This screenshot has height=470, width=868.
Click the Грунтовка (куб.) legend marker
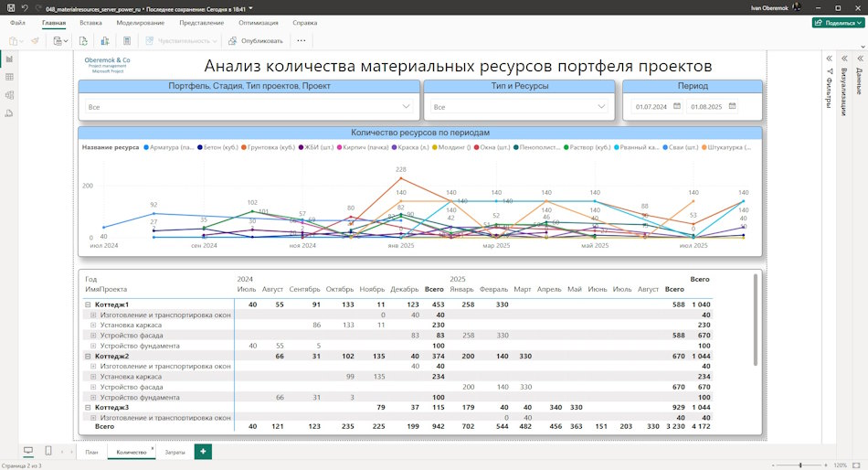[244, 147]
